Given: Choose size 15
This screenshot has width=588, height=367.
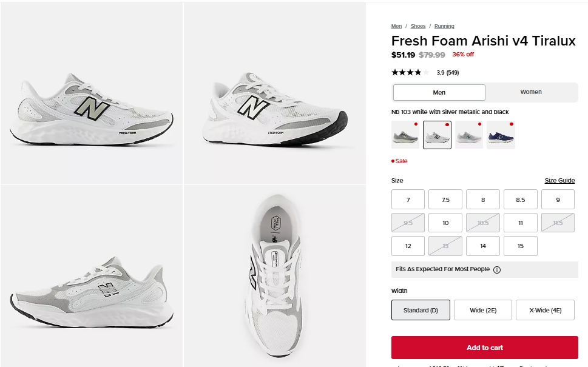Looking at the screenshot, I should click(520, 246).
